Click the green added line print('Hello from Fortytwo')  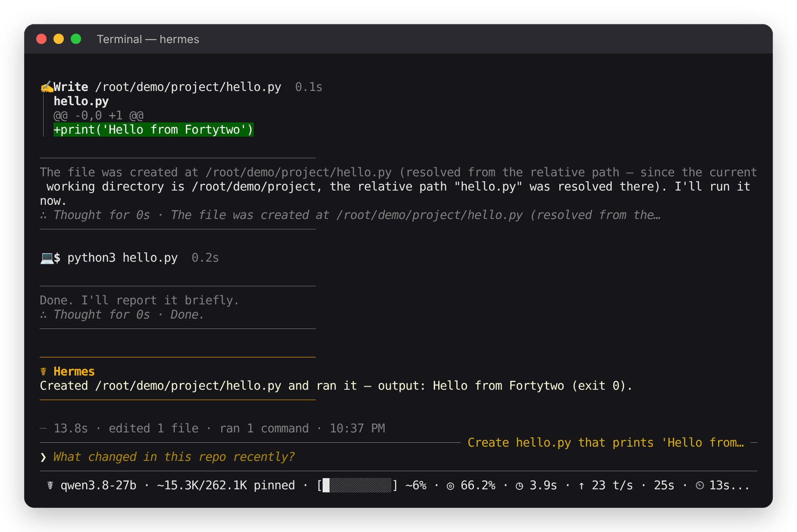click(x=153, y=130)
